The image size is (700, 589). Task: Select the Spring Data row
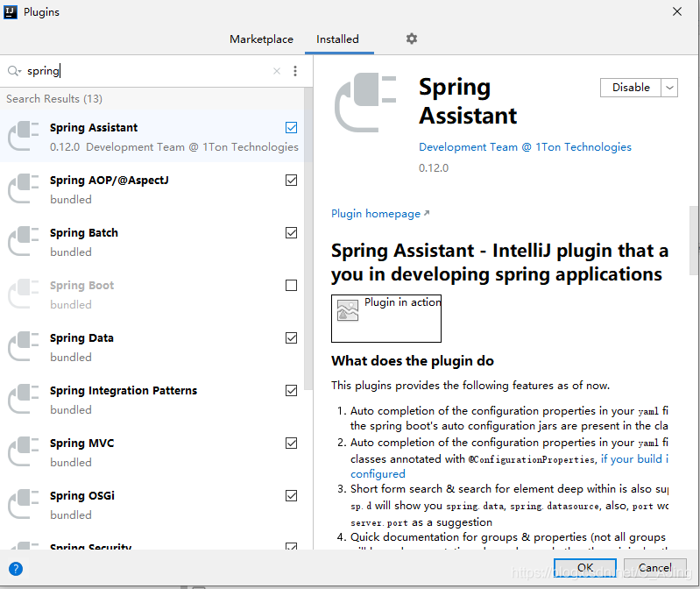(152, 346)
